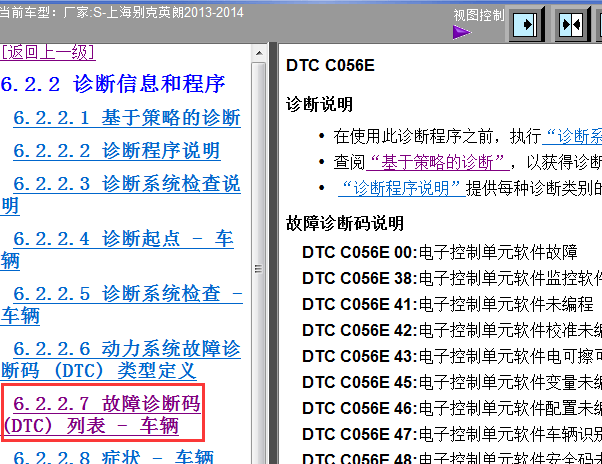602x464 pixels.
Task: Open 6.2.2.6 动力系统故障诊断码类型定义
Action: (121, 360)
